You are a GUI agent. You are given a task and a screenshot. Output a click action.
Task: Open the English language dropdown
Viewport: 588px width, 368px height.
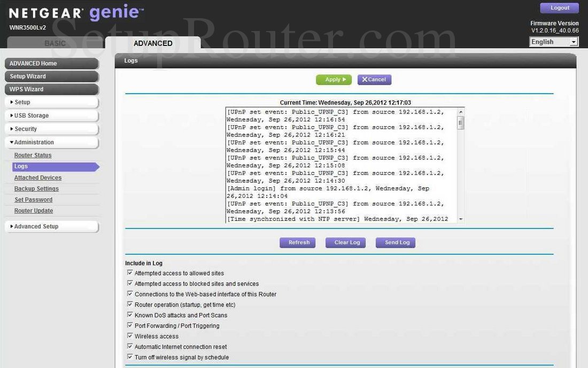(x=554, y=41)
